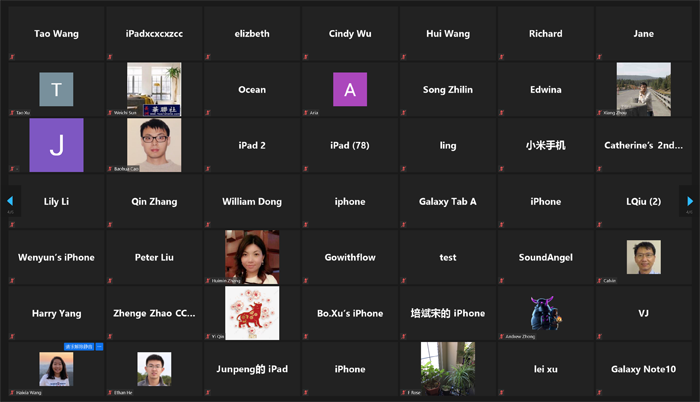Go to the next gallery page arrow

[690, 201]
